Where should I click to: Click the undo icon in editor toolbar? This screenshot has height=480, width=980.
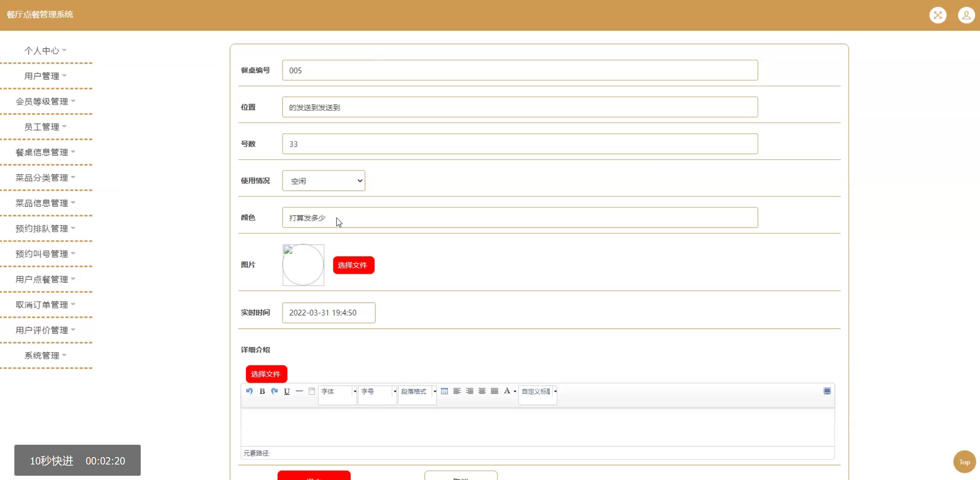249,391
